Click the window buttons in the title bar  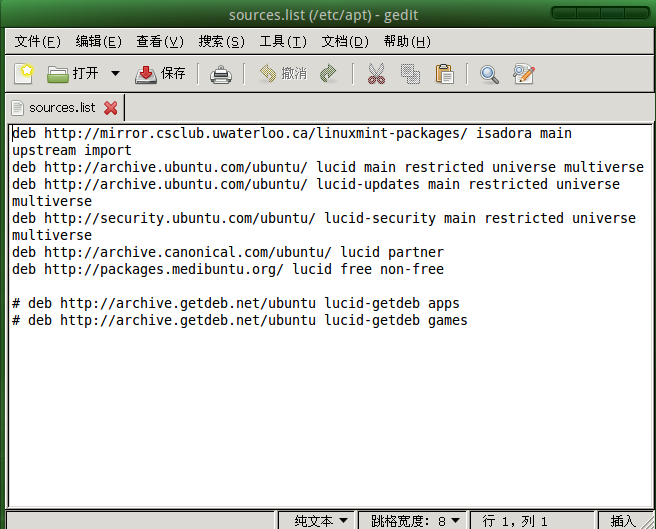601,13
